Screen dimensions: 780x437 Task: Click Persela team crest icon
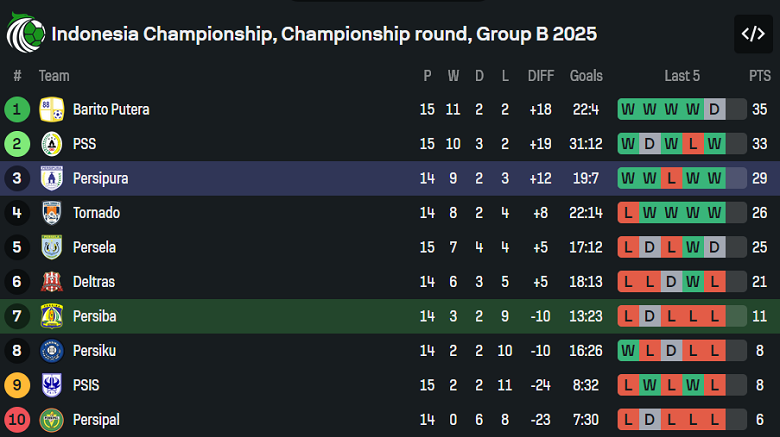(x=52, y=247)
